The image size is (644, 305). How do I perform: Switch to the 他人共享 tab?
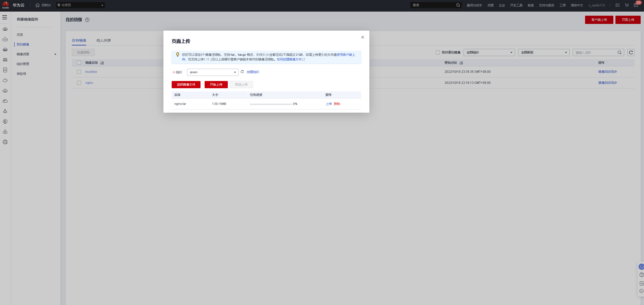click(x=103, y=40)
